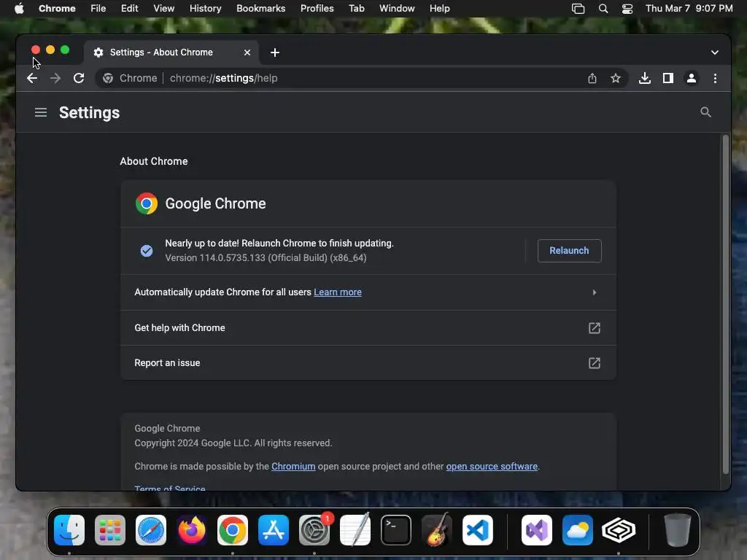Open the Tab menu
The image size is (747, 560).
coord(356,9)
